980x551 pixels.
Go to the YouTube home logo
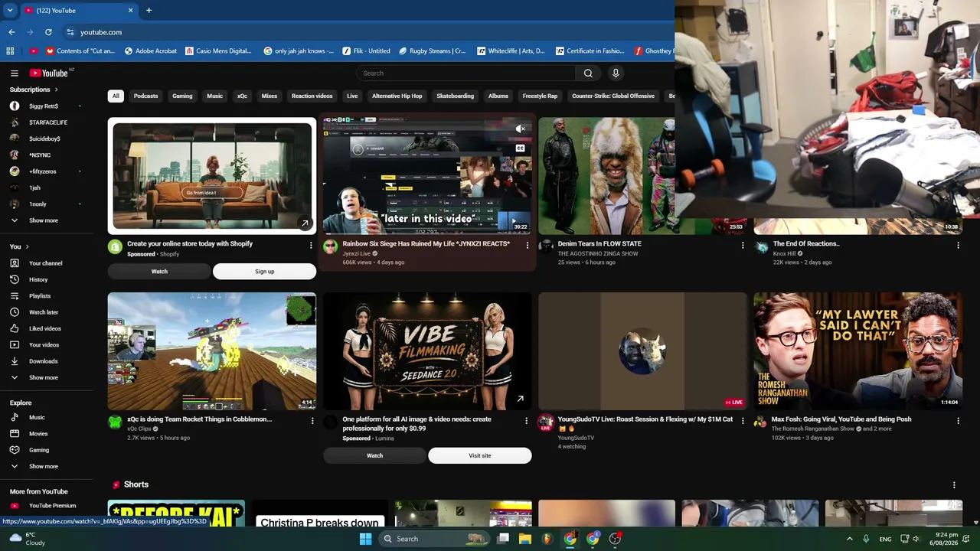tap(49, 73)
